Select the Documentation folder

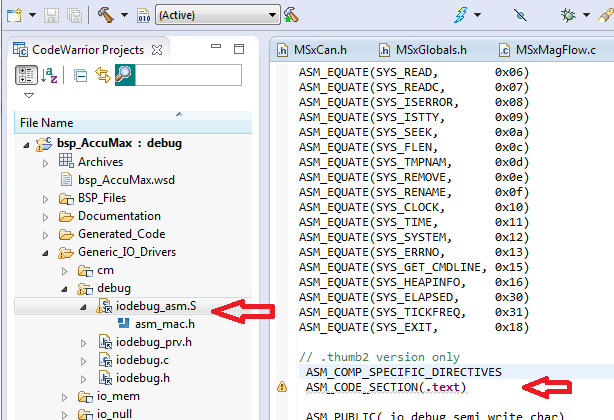pos(119,216)
